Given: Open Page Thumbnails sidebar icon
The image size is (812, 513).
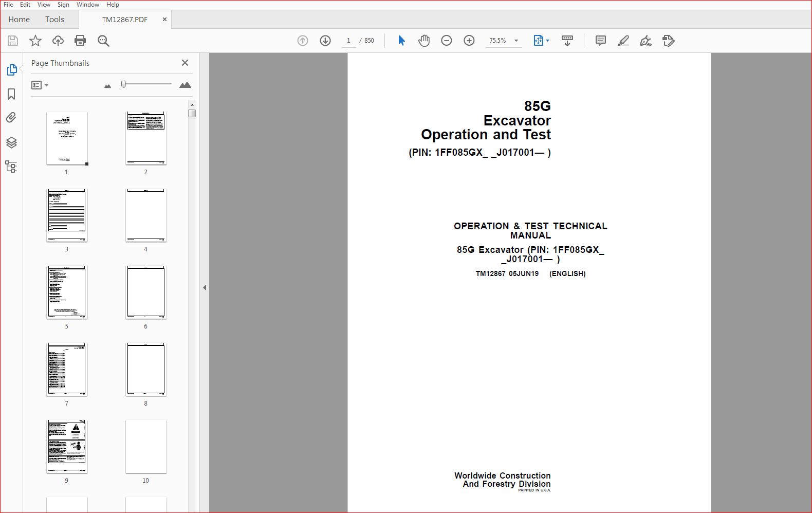Looking at the screenshot, I should [12, 70].
